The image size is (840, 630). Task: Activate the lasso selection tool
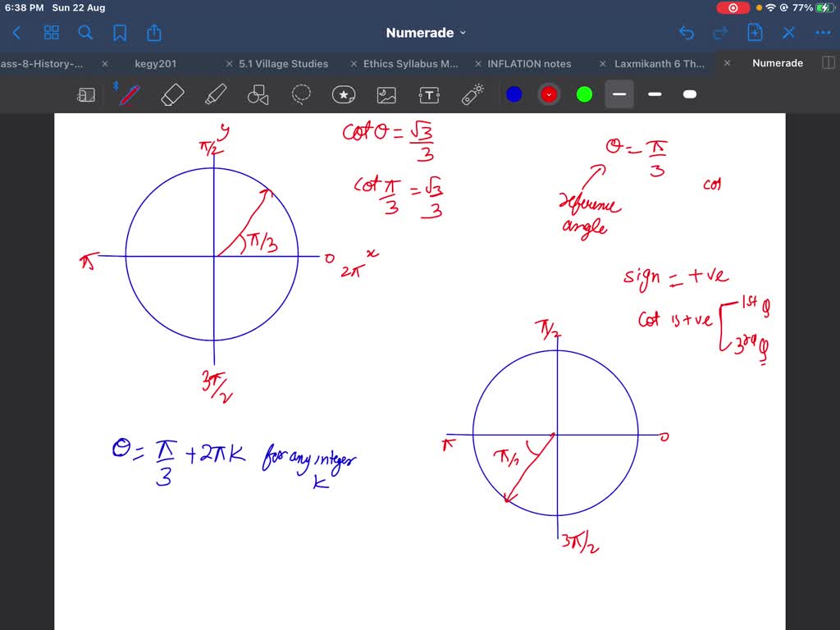click(301, 94)
